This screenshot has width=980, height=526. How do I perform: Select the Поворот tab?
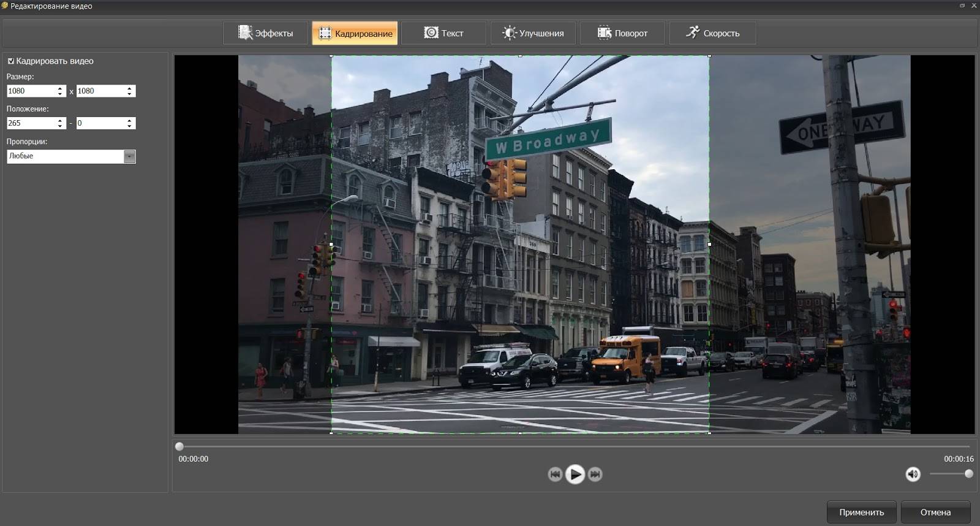pyautogui.click(x=622, y=33)
